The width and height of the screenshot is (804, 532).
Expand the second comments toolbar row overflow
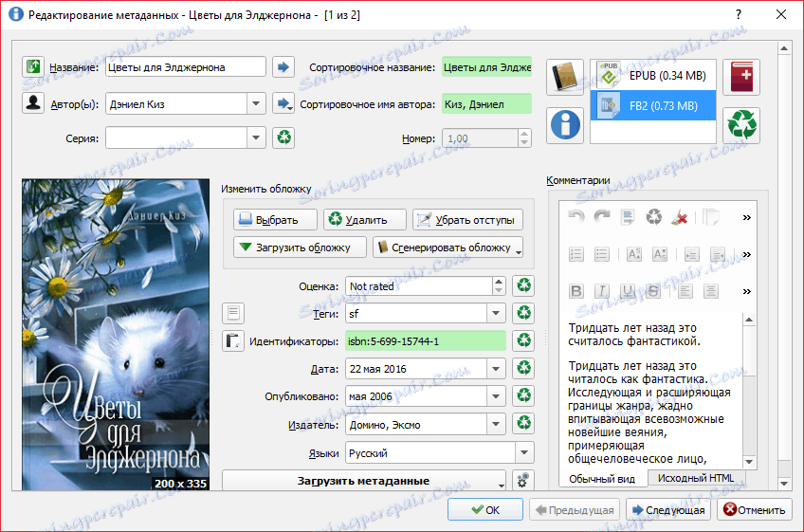coord(746,254)
